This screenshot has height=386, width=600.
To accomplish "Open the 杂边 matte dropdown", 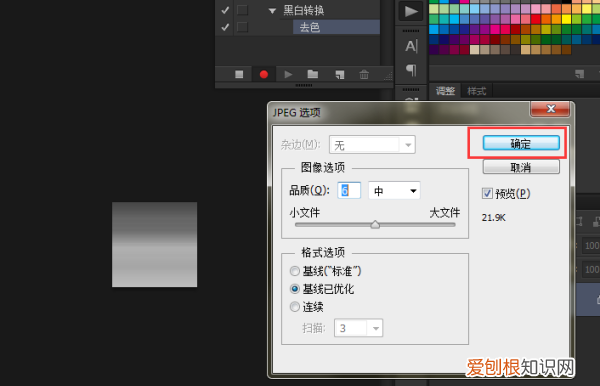I will [x=372, y=145].
